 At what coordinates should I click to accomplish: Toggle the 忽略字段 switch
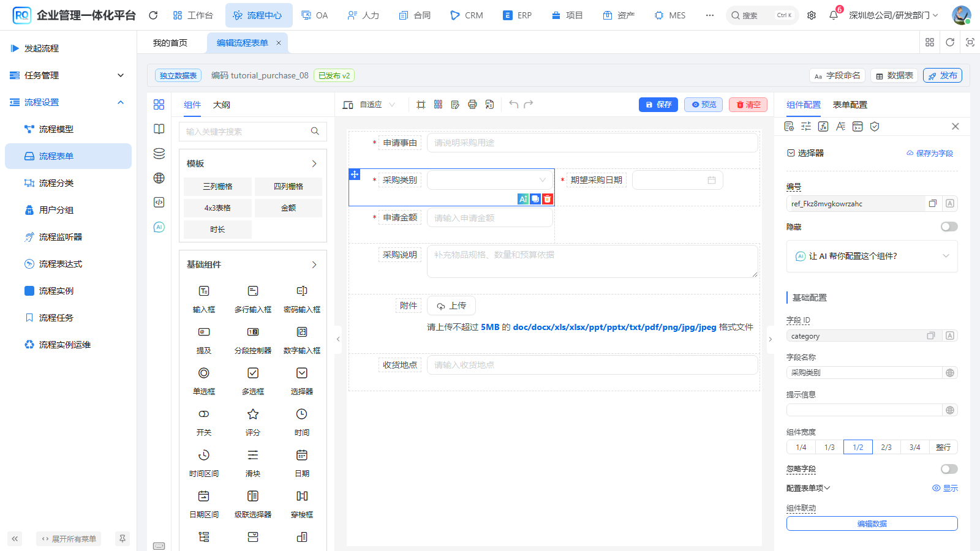pos(949,469)
